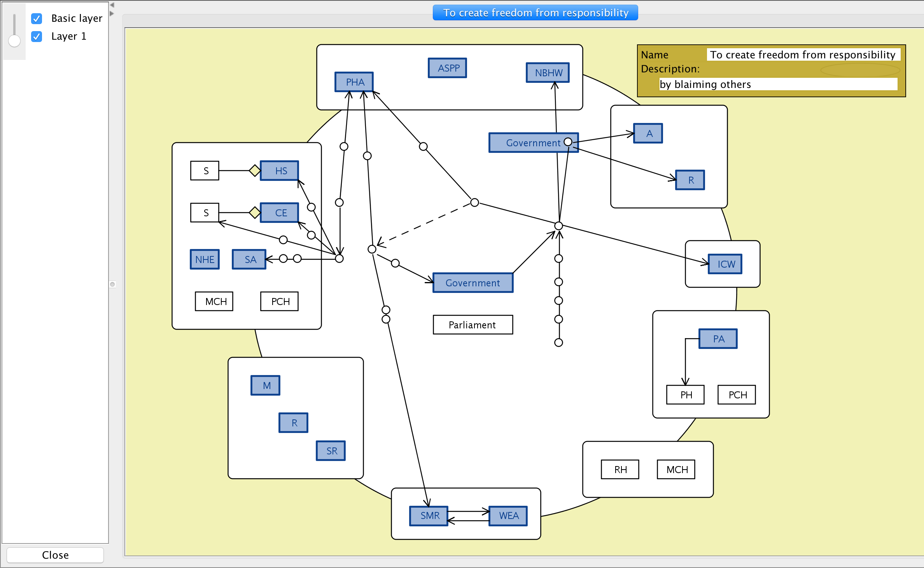Image resolution: width=924 pixels, height=568 pixels.
Task: Click the Name text field
Action: click(803, 55)
